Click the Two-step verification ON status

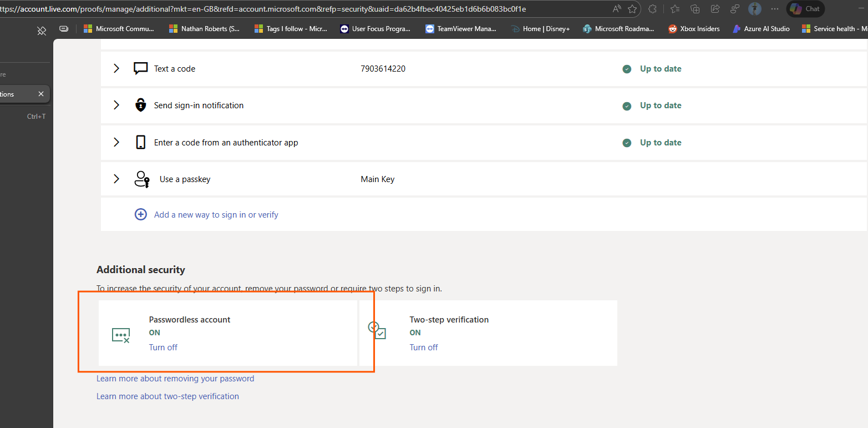tap(415, 333)
